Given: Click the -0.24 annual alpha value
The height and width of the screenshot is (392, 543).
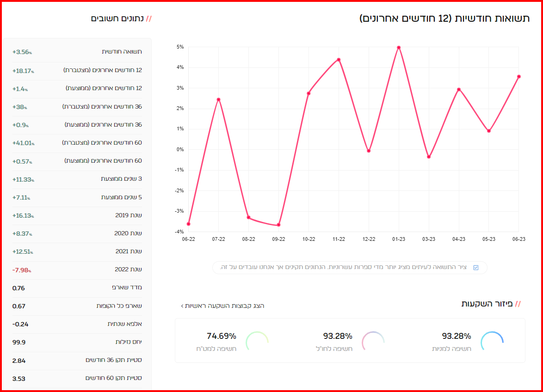Looking at the screenshot, I should pyautogui.click(x=20, y=325).
